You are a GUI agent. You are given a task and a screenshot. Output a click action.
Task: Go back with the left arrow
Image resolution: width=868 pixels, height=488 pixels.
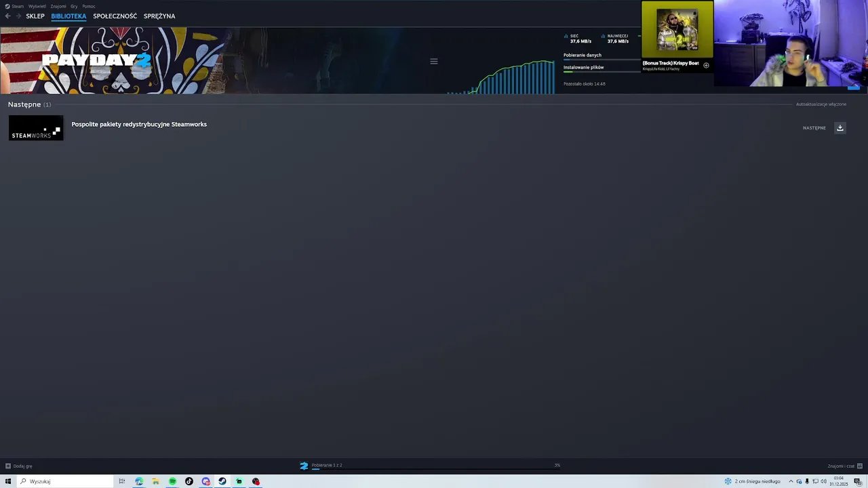point(7,16)
